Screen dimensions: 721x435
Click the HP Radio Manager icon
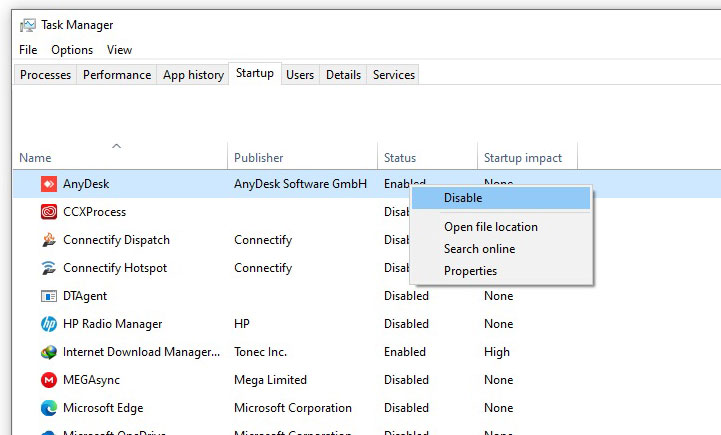coord(49,324)
